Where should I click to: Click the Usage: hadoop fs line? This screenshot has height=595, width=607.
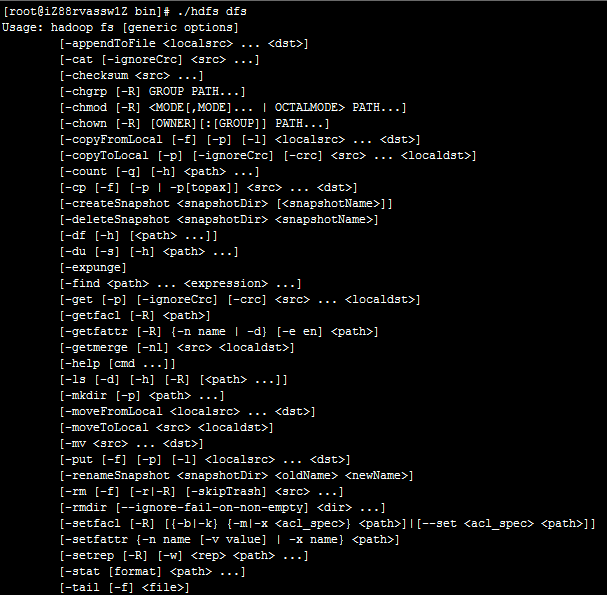(120, 27)
